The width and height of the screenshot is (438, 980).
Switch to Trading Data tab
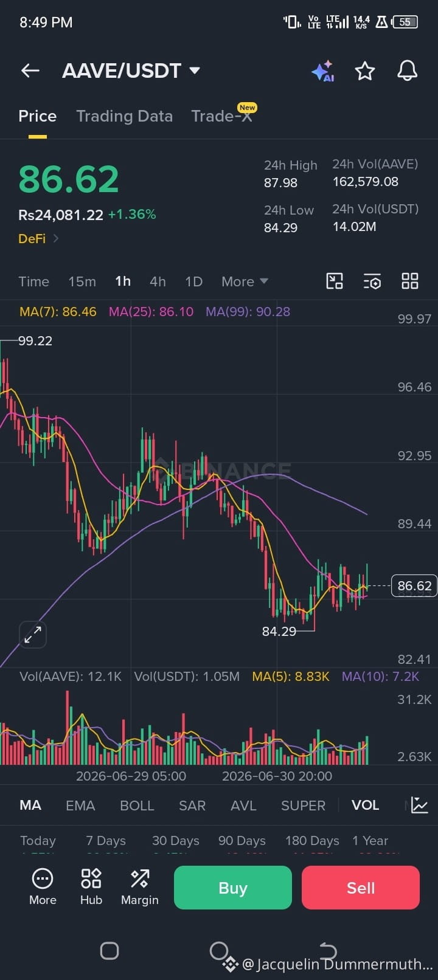(125, 116)
